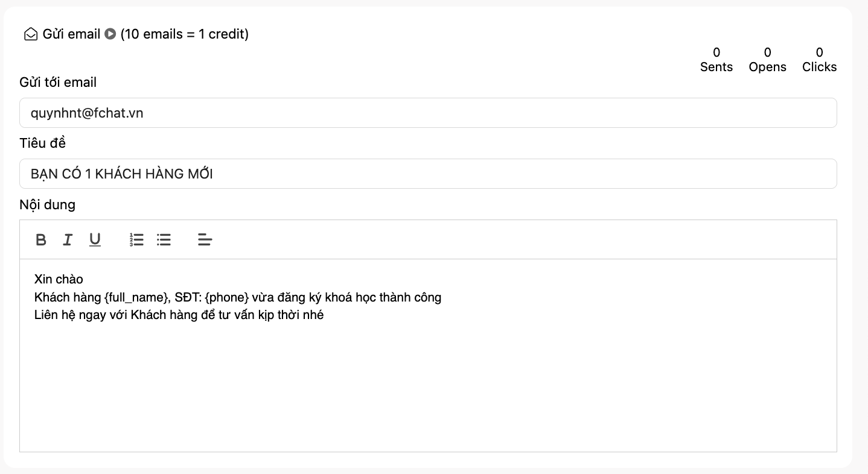This screenshot has height=474, width=868.
Task: Toggle underline formatting in the editor
Action: point(95,240)
